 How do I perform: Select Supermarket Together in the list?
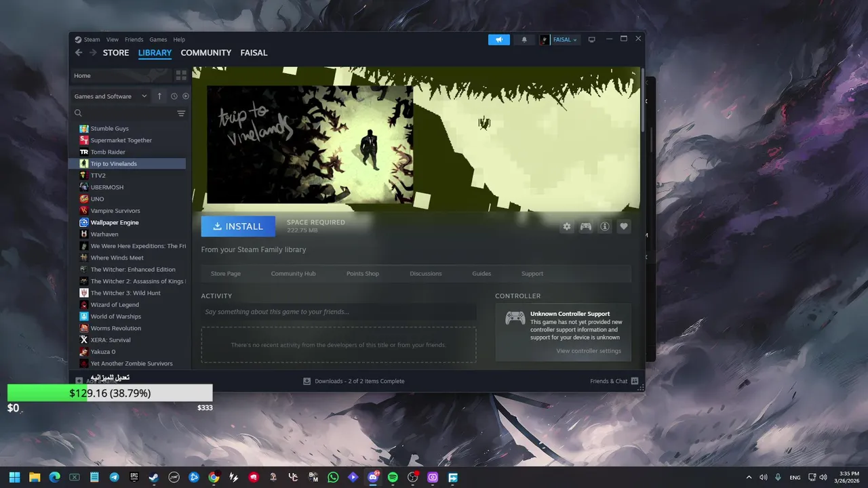tap(127, 140)
